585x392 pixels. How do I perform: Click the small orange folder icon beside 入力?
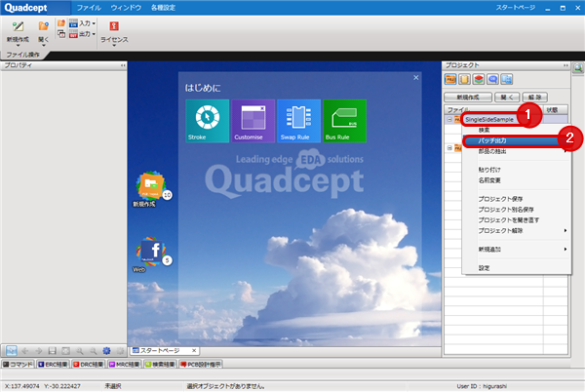(x=61, y=23)
